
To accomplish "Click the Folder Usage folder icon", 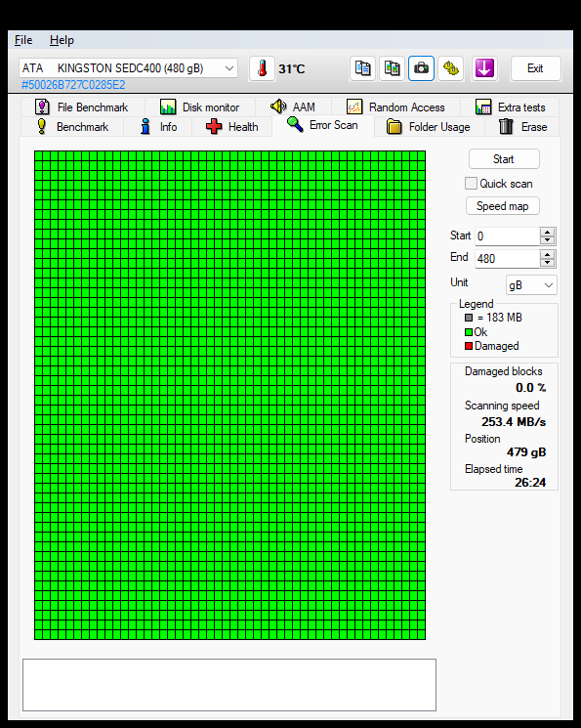I will [394, 127].
